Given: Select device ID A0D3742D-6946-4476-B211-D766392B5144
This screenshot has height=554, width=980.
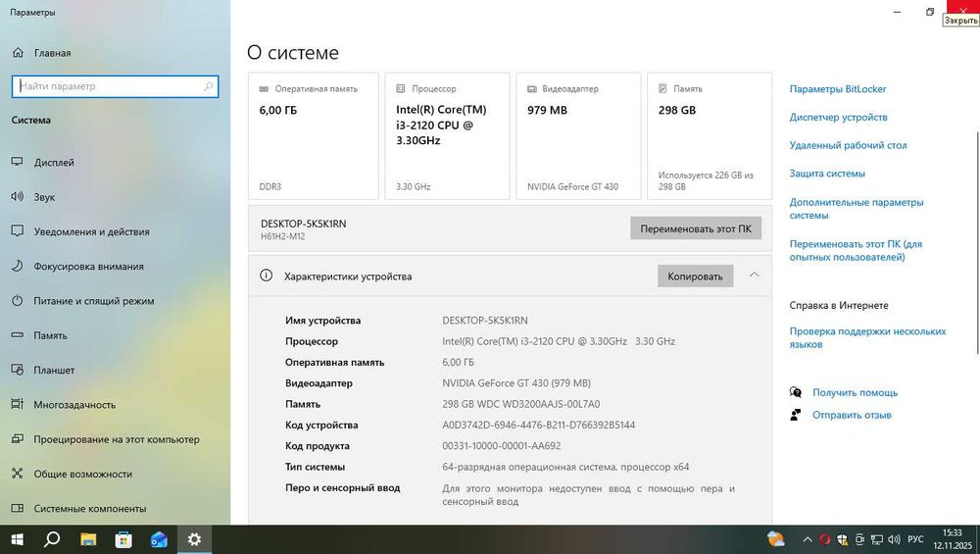Looking at the screenshot, I should 539,426.
